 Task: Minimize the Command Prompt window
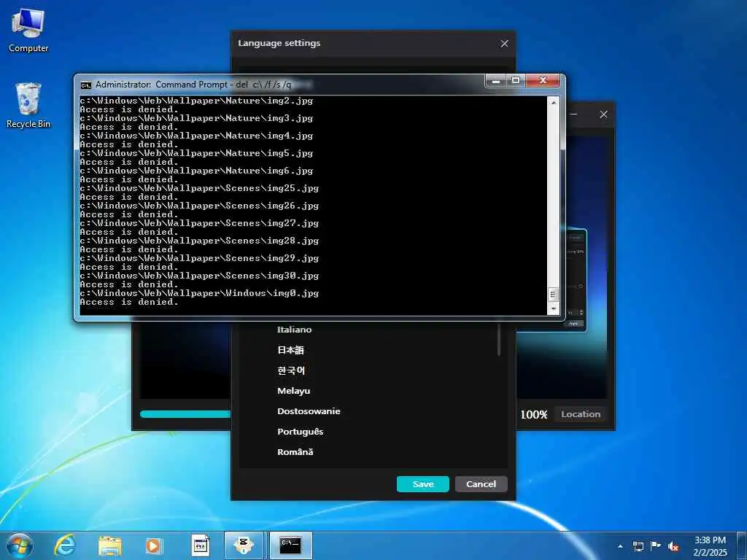pyautogui.click(x=496, y=80)
